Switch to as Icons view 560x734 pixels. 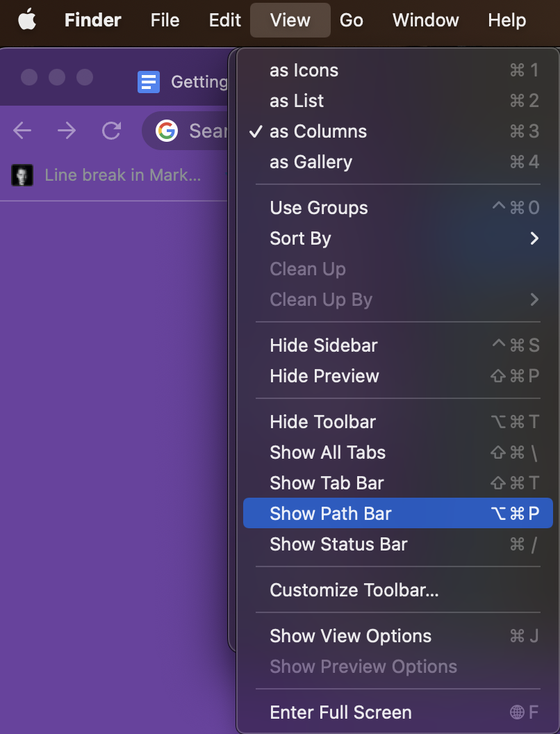click(x=304, y=70)
